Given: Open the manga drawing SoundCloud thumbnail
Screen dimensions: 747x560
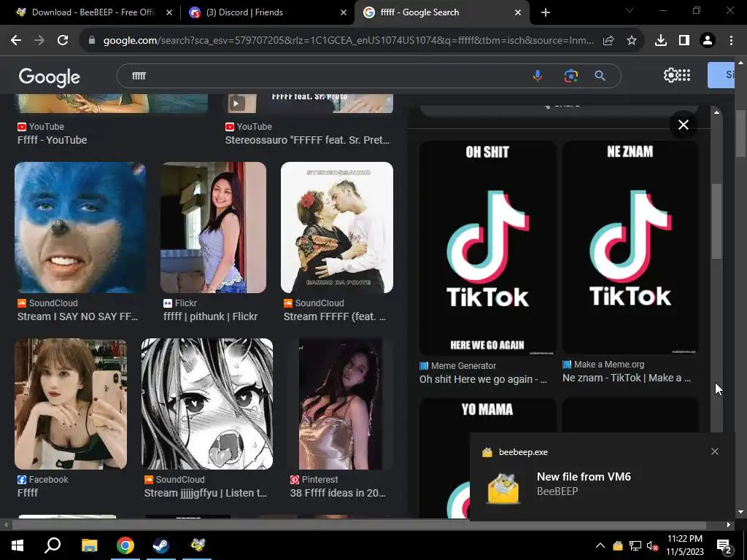Looking at the screenshot, I should [x=207, y=404].
